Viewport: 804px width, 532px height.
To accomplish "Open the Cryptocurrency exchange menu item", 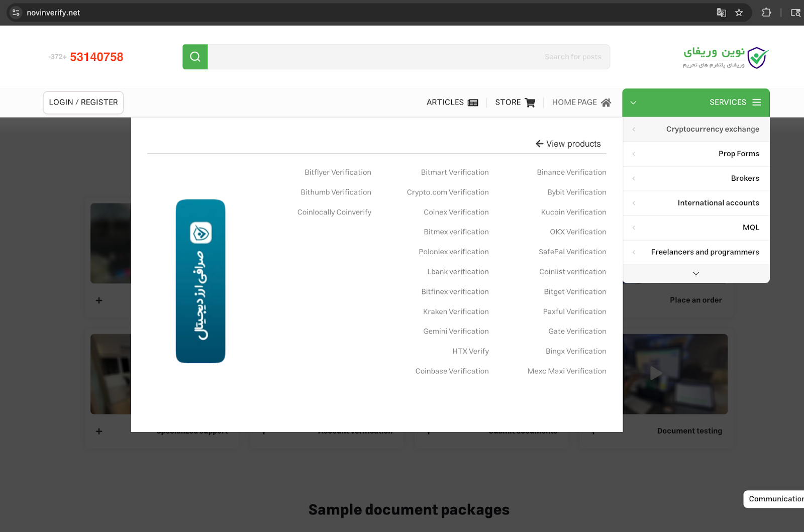I will click(x=696, y=130).
